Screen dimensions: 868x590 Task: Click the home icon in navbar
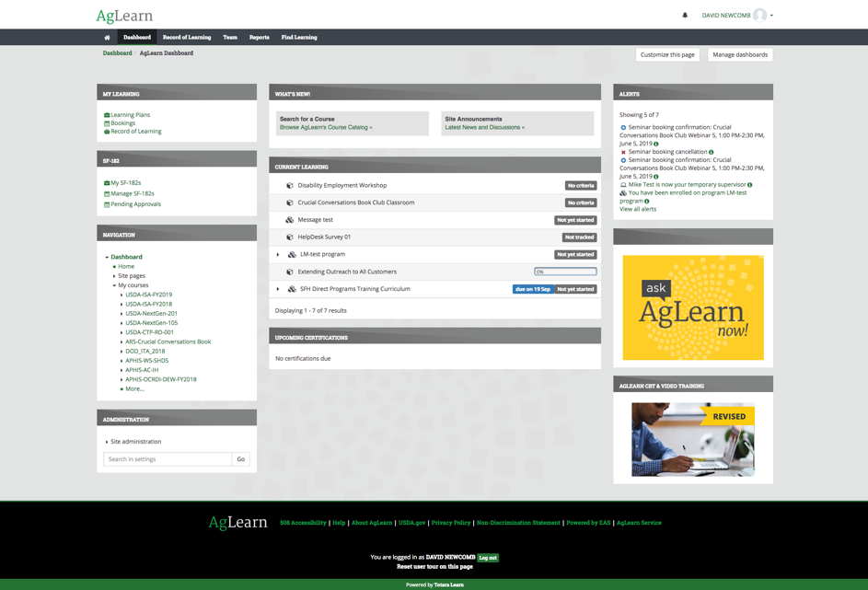(x=107, y=38)
